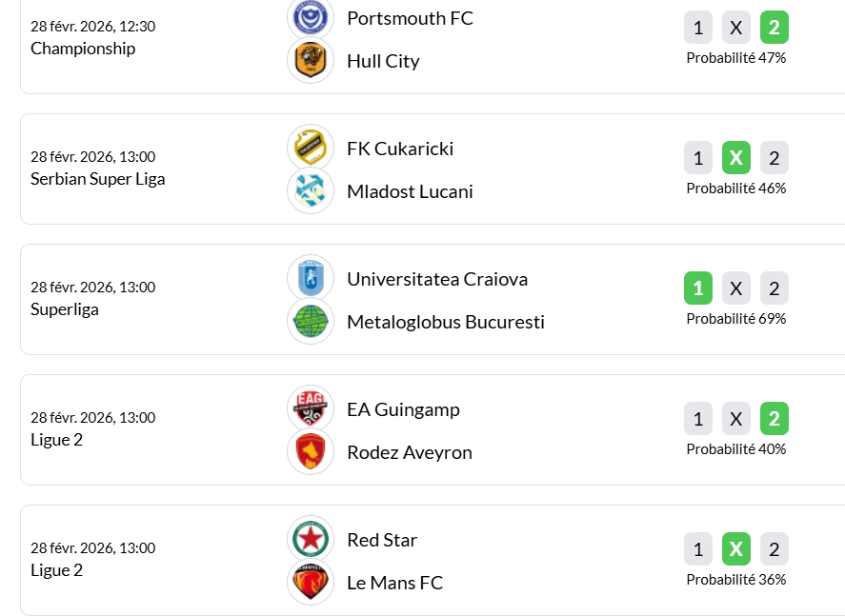Click the Red Star club logo
845x616 pixels.
311,539
